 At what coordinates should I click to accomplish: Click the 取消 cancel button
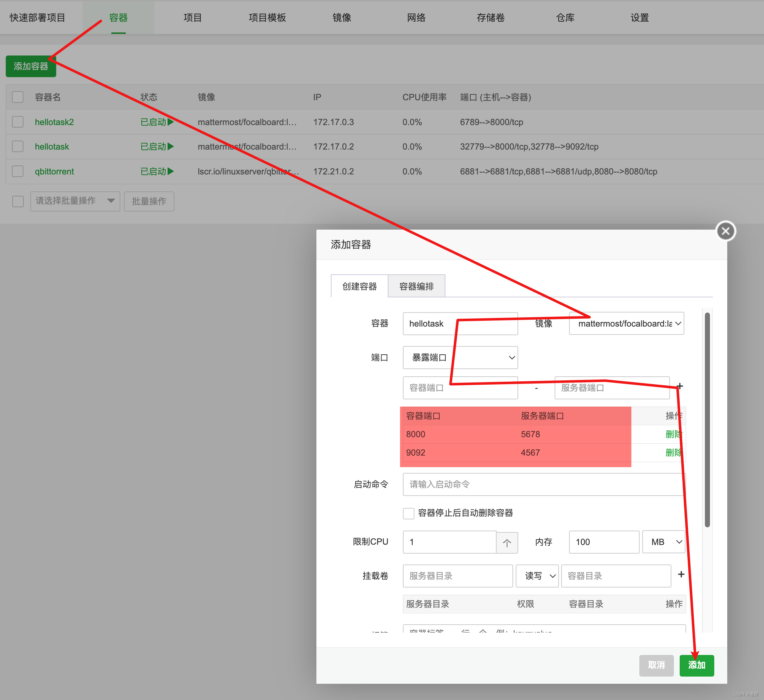(x=656, y=665)
